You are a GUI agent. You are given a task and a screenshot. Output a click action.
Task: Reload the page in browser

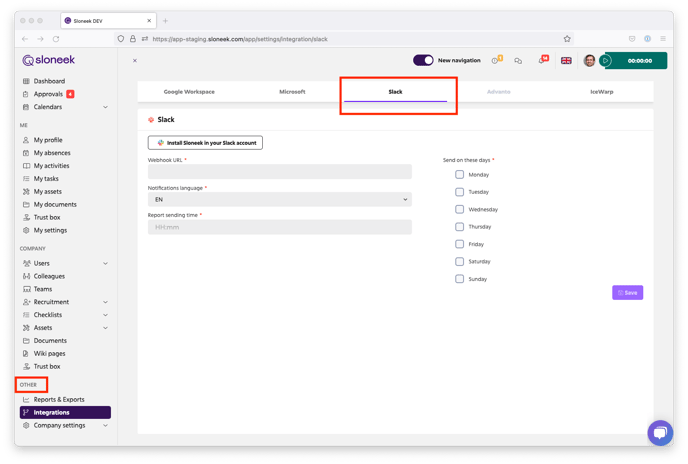pos(56,39)
